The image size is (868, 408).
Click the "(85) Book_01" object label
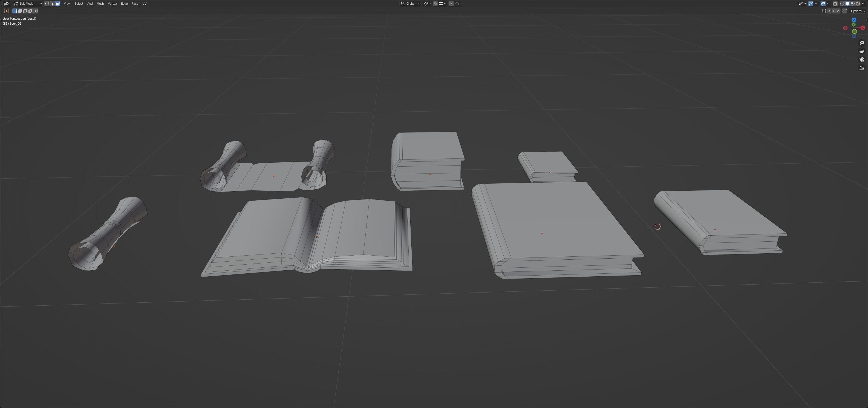point(12,24)
